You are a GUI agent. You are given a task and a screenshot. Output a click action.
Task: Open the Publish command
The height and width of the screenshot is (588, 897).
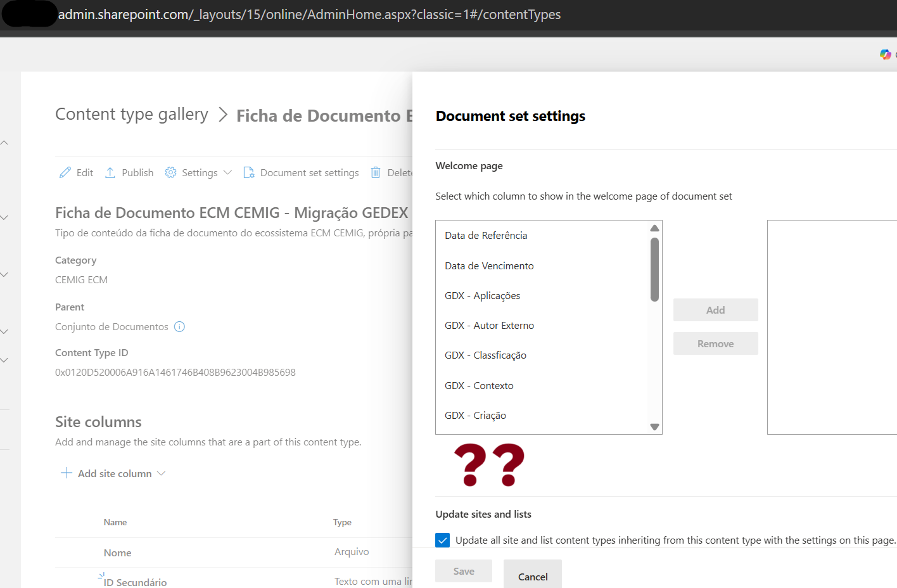click(x=129, y=172)
